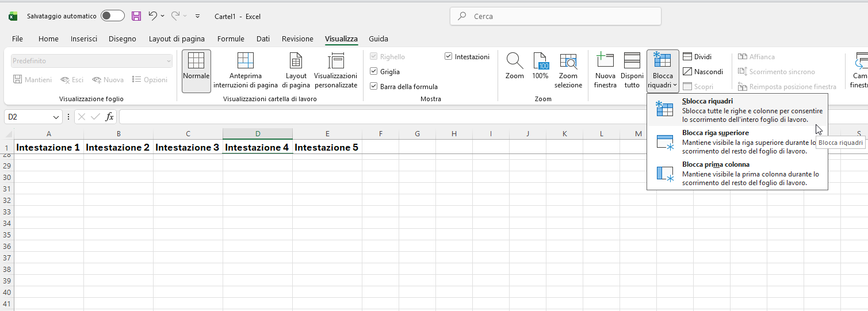
Task: Click the Cerca search box
Action: [555, 17]
